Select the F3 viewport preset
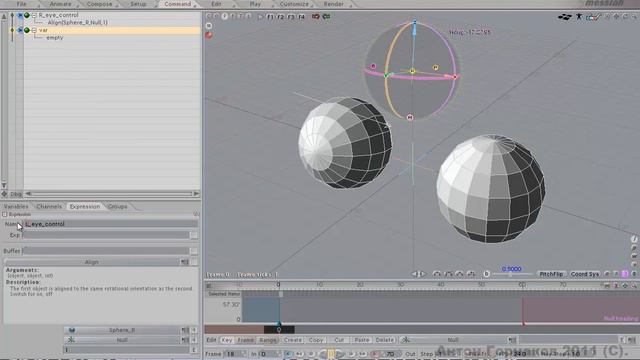 291,17
